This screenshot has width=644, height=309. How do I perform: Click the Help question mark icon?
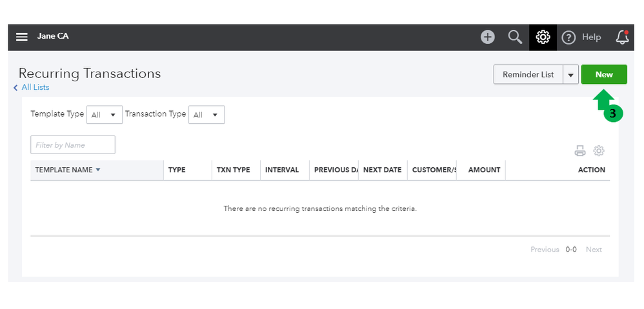569,37
